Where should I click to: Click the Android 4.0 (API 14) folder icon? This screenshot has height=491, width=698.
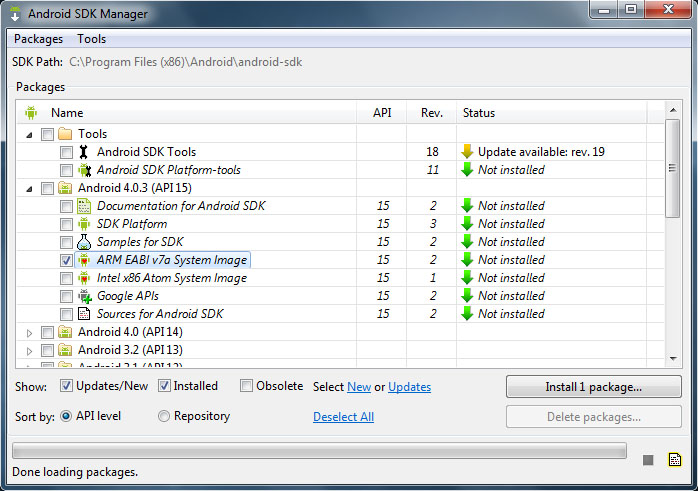pos(65,332)
